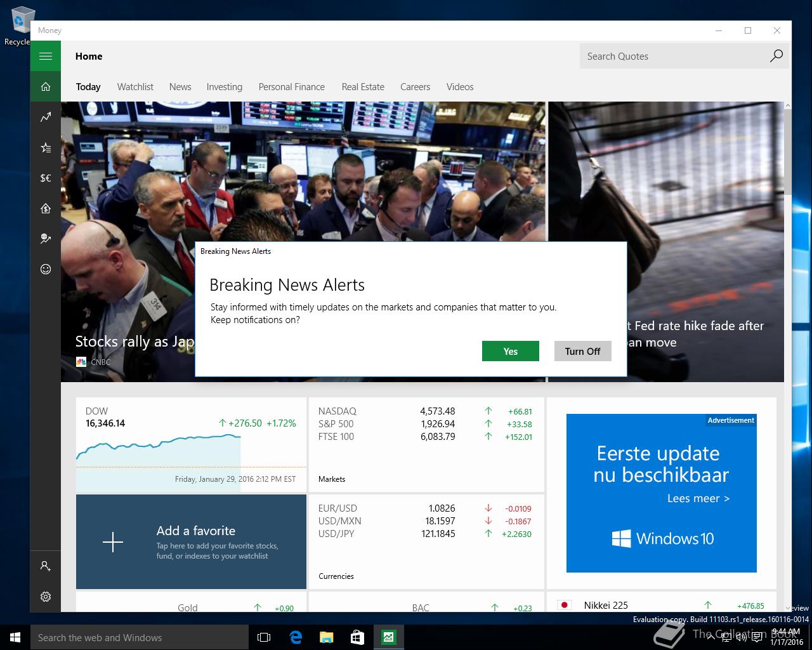Open World Markets icon in sidebar
This screenshot has height=650, width=812.
click(46, 239)
